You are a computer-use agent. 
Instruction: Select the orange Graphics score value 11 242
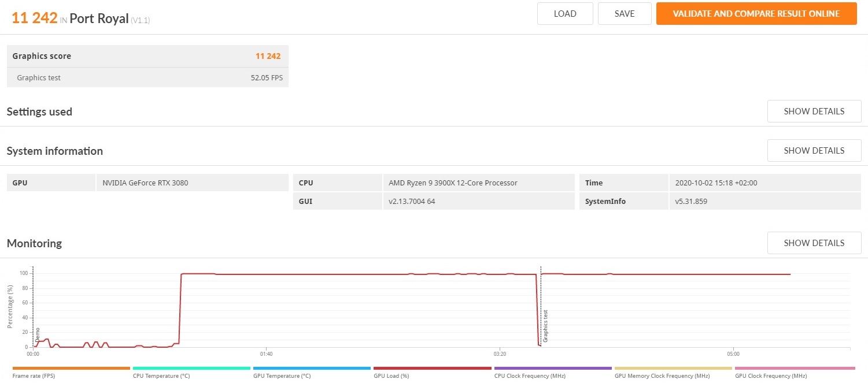(x=268, y=56)
